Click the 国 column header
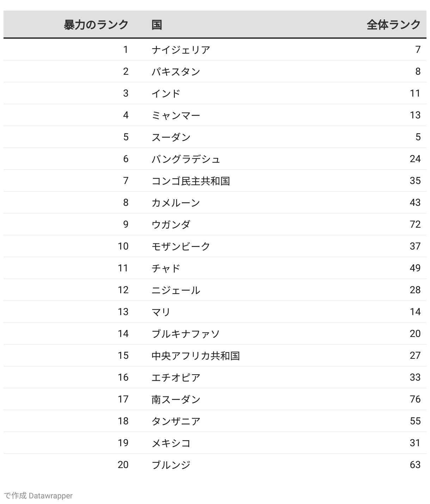Viewport: 430px width, 504px height. (156, 25)
